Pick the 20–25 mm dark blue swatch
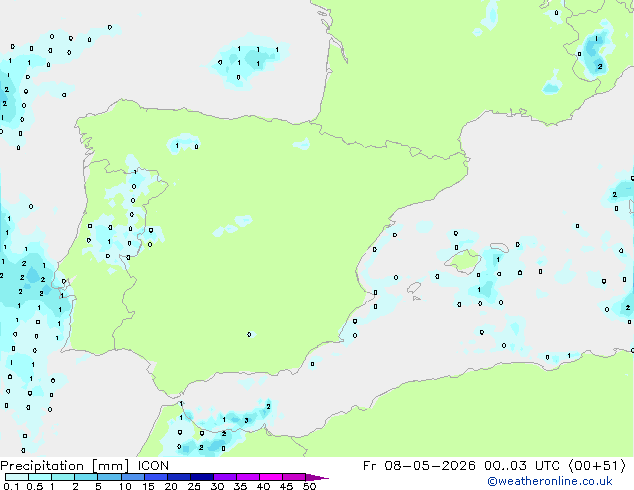Viewport: 634px width, 490px height. click(x=179, y=477)
